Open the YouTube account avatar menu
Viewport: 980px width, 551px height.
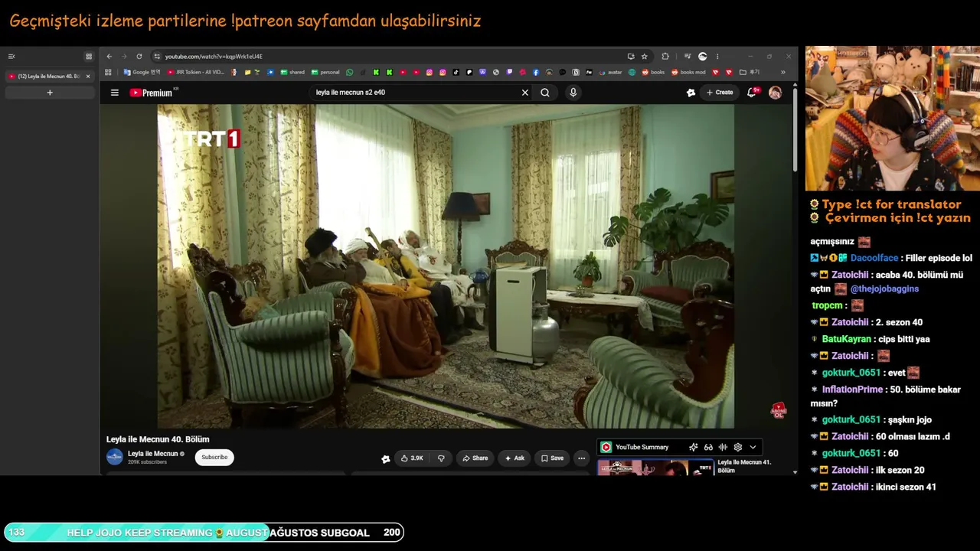click(775, 93)
